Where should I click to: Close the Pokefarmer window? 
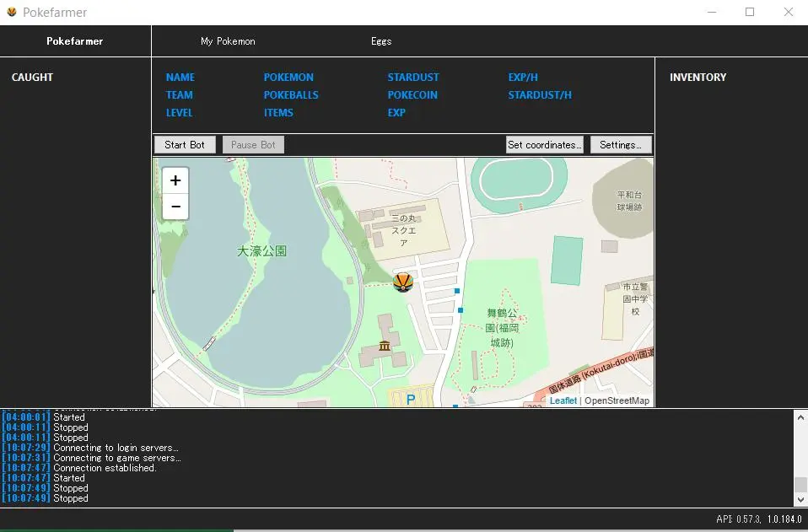(789, 12)
